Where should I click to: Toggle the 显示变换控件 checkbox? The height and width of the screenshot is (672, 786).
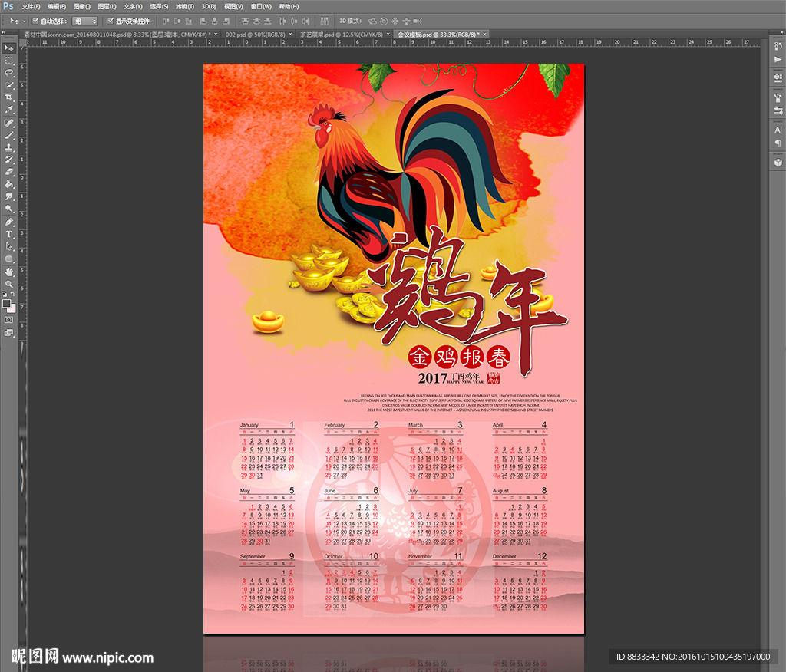[x=111, y=21]
